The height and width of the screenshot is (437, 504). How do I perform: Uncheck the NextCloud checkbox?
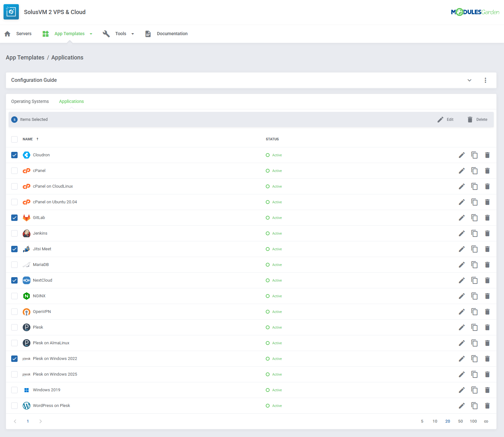14,280
